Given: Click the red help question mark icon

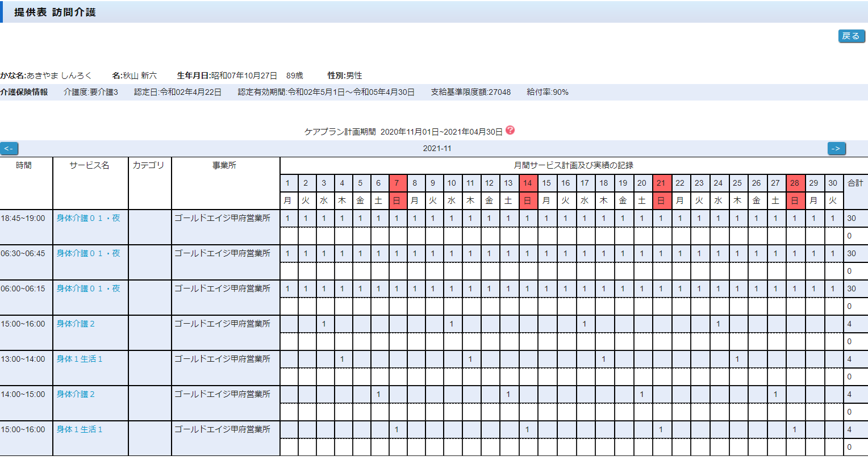Looking at the screenshot, I should tap(510, 131).
